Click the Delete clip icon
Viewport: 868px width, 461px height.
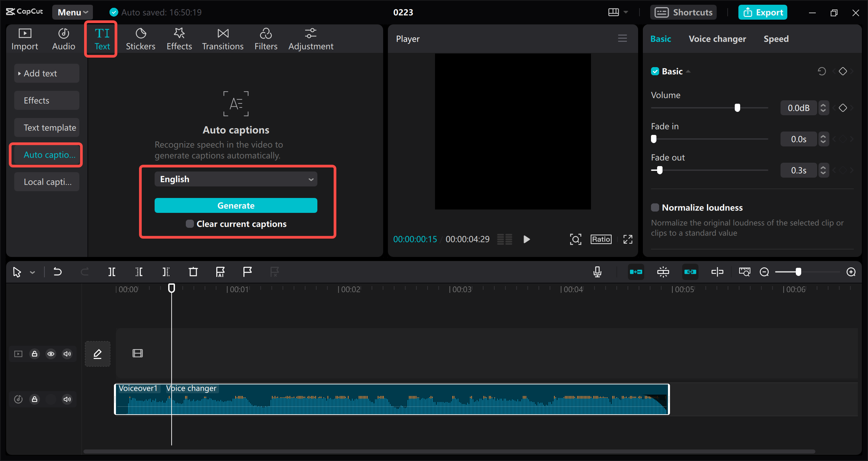pos(193,272)
